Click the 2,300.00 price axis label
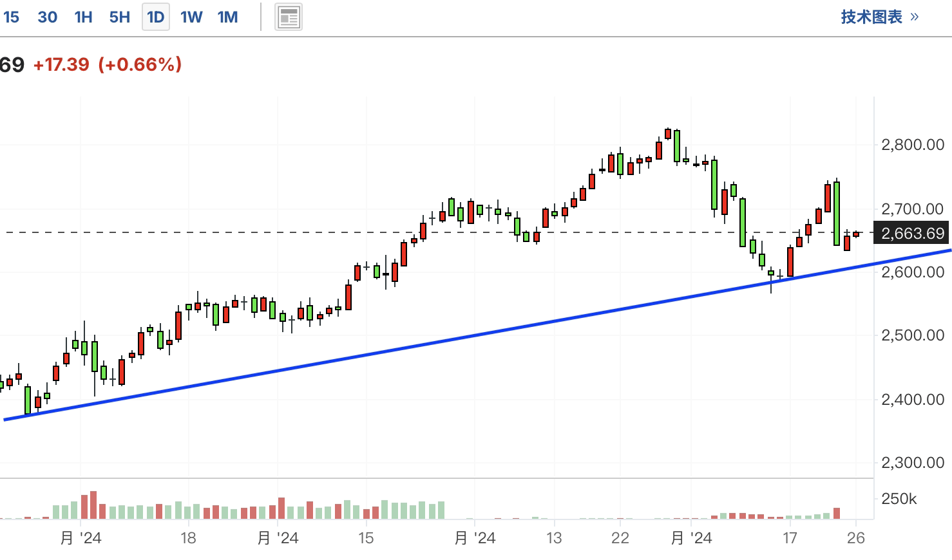Image resolution: width=952 pixels, height=560 pixels. tap(912, 462)
